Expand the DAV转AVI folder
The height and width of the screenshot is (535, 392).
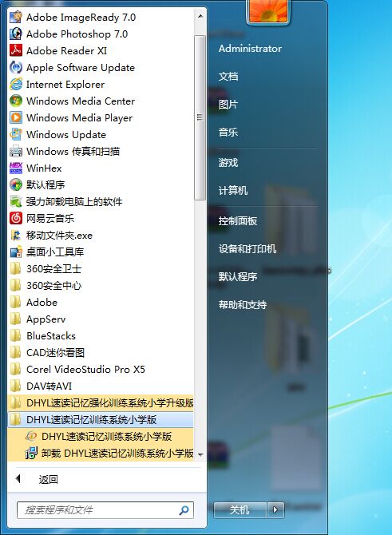101,386
